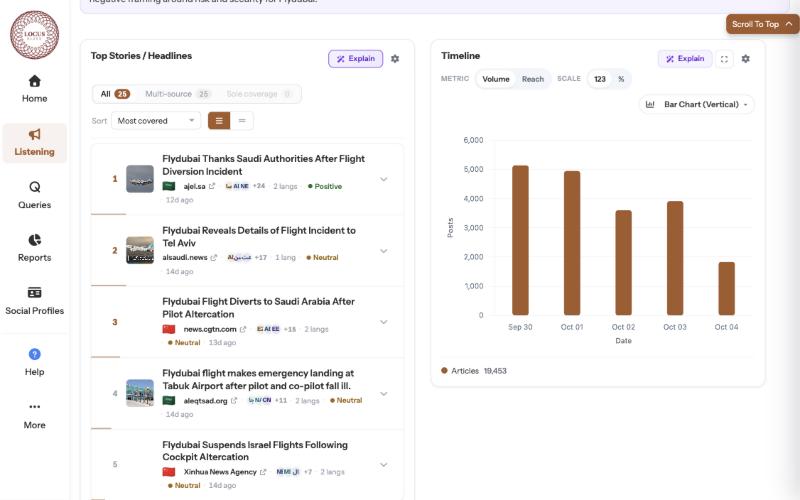Open alsaudi.news external link icon
Viewport: 800px width, 500px height.
point(214,258)
